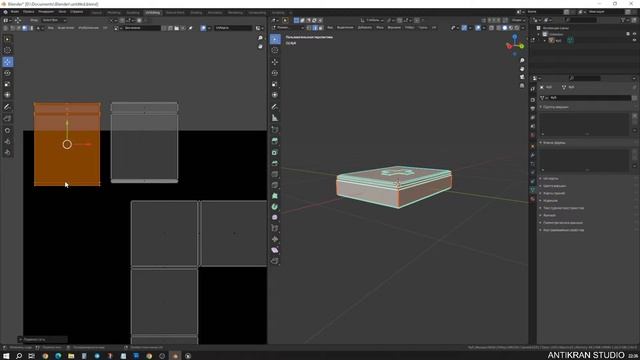Select the Shear tool in 3D viewport

275,250
